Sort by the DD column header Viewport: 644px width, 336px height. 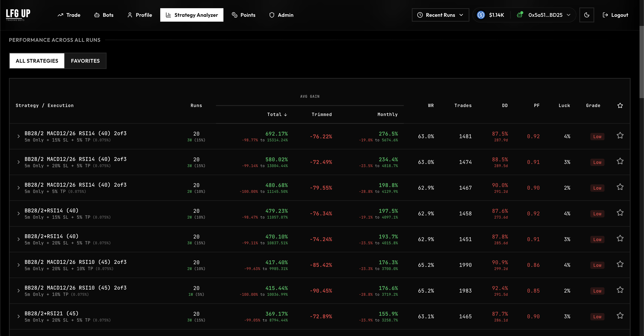click(505, 106)
